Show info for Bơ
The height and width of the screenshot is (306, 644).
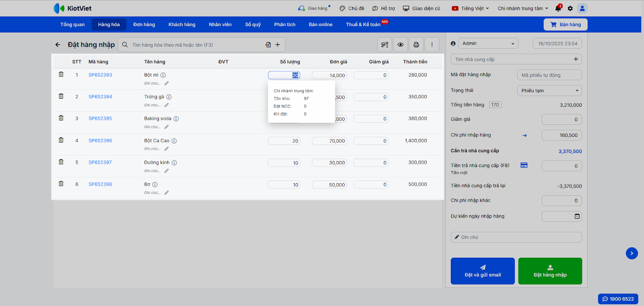pyautogui.click(x=155, y=184)
